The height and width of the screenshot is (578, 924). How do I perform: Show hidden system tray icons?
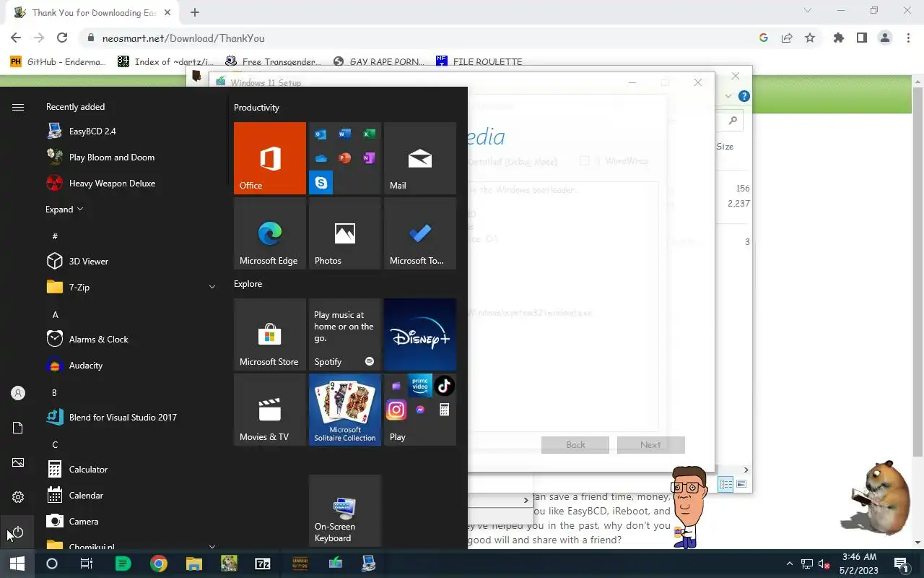(788, 564)
